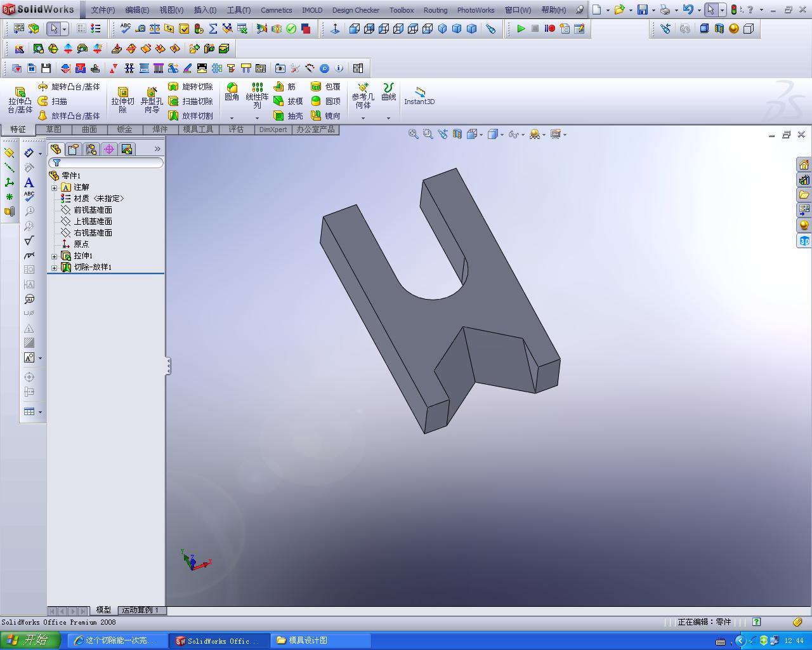Open the dropdown arrow under 圆角
Image resolution: width=812 pixels, height=650 pixels.
(x=232, y=117)
